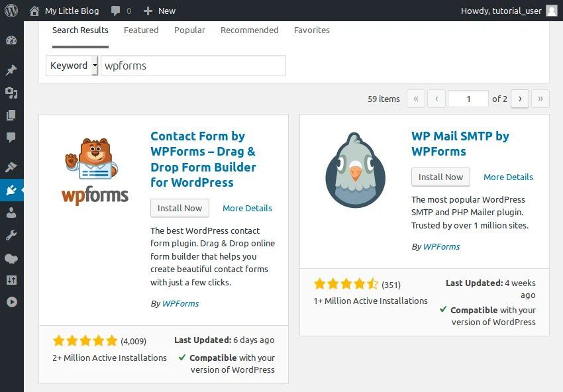
Task: Open Comments from the sidebar speech-bubble icon
Action: coord(11,138)
